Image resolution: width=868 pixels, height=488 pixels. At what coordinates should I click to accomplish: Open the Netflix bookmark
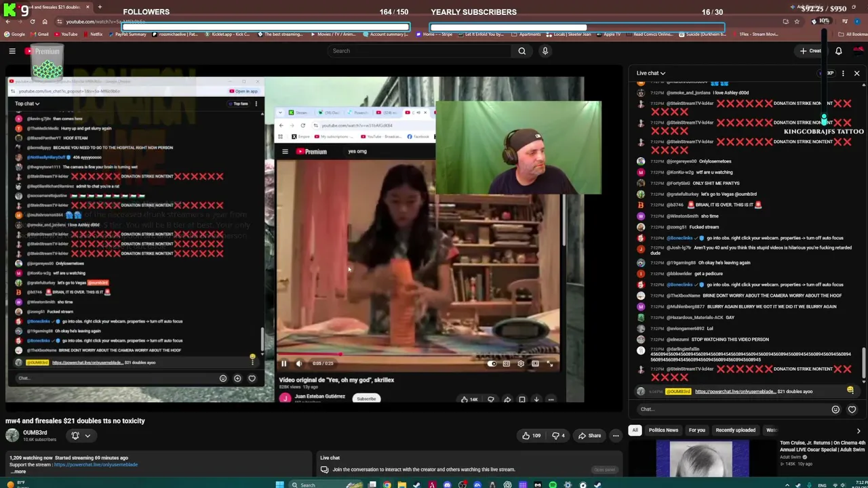[93, 34]
